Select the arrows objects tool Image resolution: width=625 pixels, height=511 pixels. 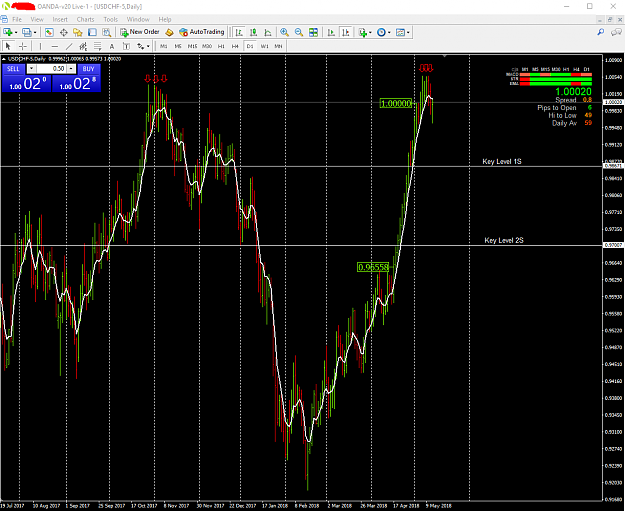140,46
